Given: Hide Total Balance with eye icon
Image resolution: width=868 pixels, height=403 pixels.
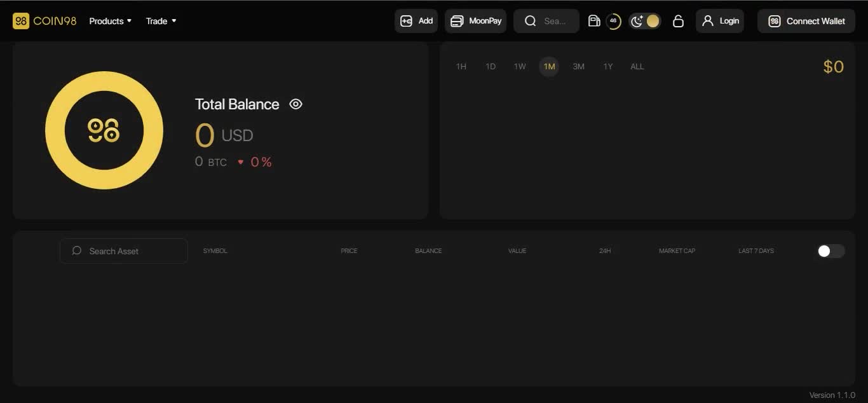Looking at the screenshot, I should tap(295, 104).
